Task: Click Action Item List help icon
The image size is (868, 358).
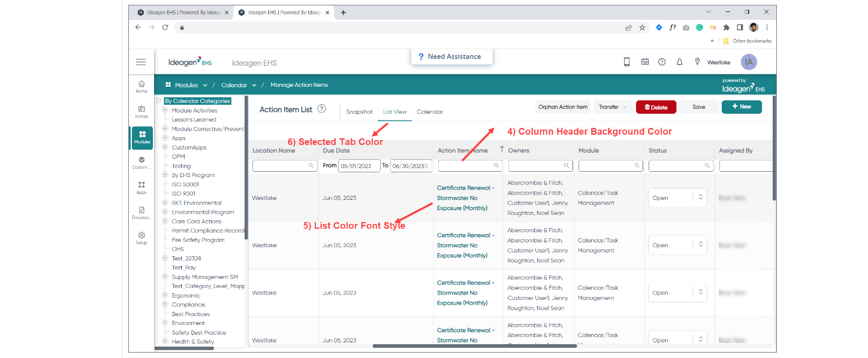Action: (x=322, y=109)
